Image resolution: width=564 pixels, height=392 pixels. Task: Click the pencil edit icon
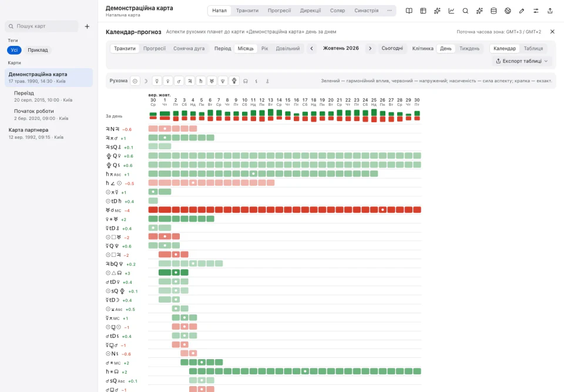coord(522,11)
